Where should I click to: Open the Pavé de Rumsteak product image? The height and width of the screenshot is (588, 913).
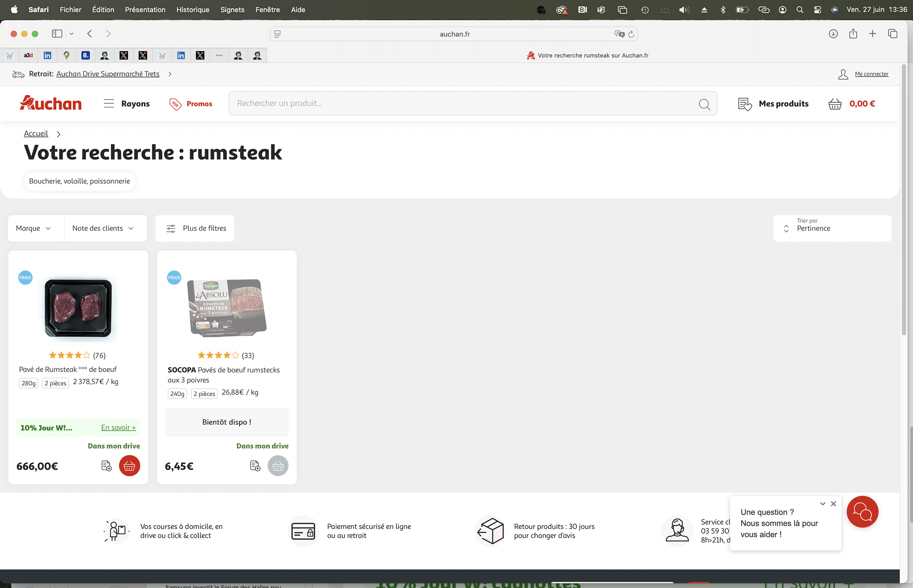(x=78, y=308)
